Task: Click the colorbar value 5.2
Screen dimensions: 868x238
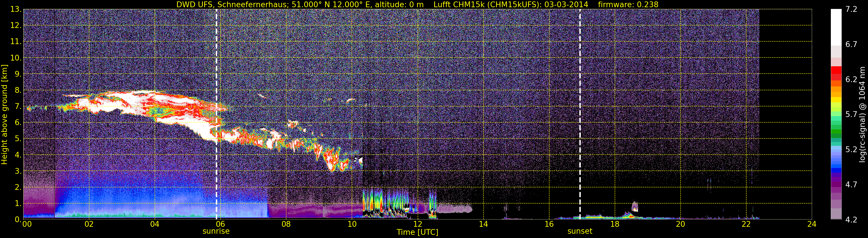Action: (851, 150)
